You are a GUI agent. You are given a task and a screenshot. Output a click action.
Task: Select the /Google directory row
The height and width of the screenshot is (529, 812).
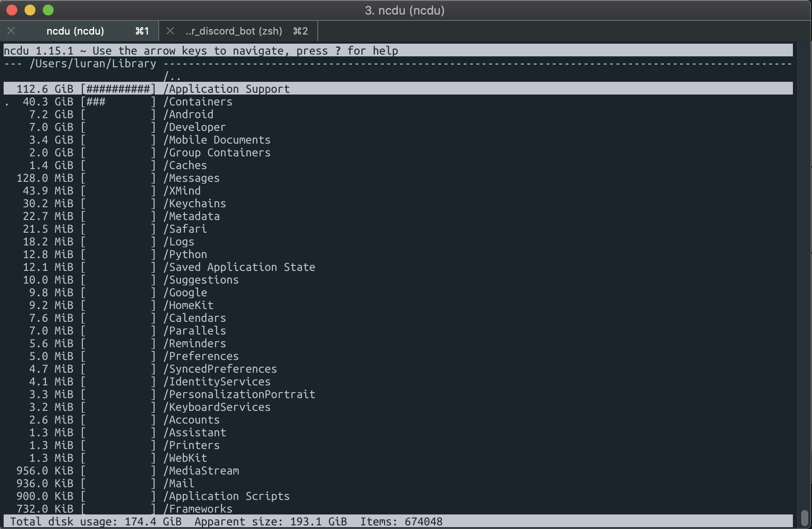click(398, 293)
